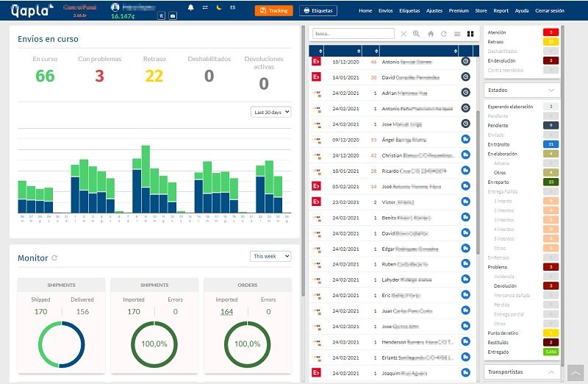This screenshot has height=384, width=588.
Task: Click the magnifier advanced search icon
Action: 416,34
